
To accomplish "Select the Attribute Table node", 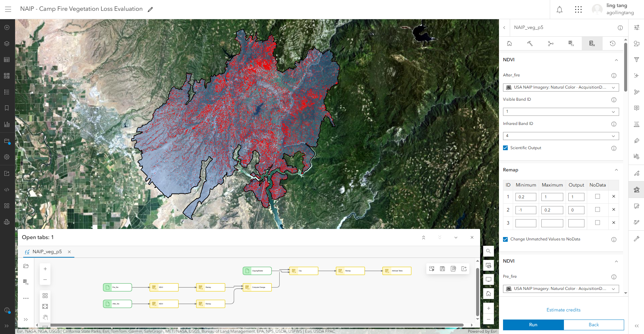I will tap(397, 271).
